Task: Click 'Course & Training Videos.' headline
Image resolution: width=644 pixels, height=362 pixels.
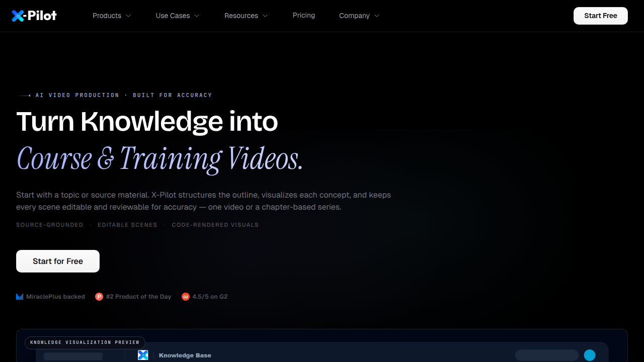Action: (159, 159)
